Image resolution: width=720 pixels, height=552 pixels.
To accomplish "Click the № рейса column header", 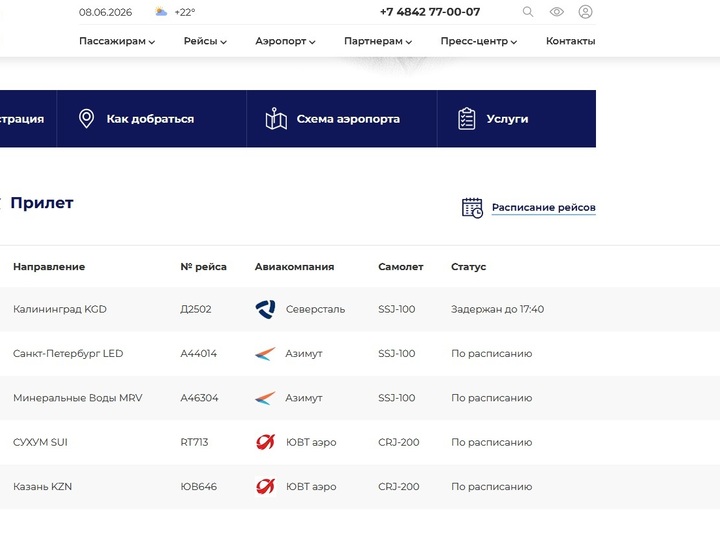I will coord(203,267).
